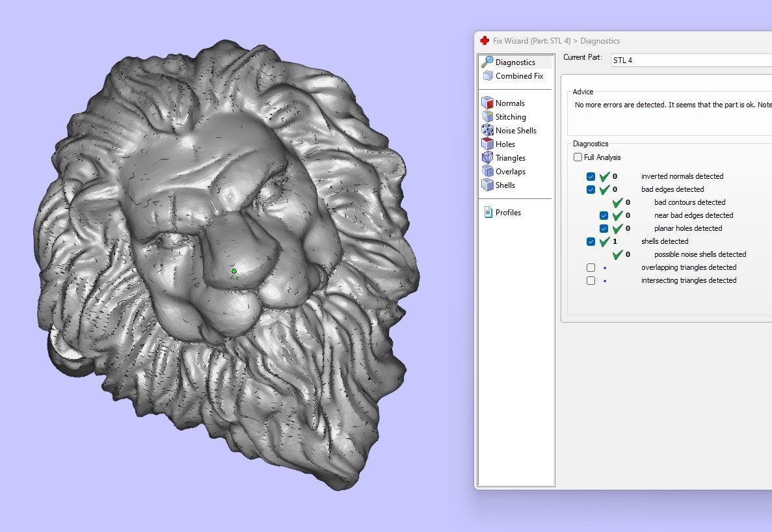Enable the Full Analysis checkbox
Viewport: 772px width, 532px height.
[578, 157]
